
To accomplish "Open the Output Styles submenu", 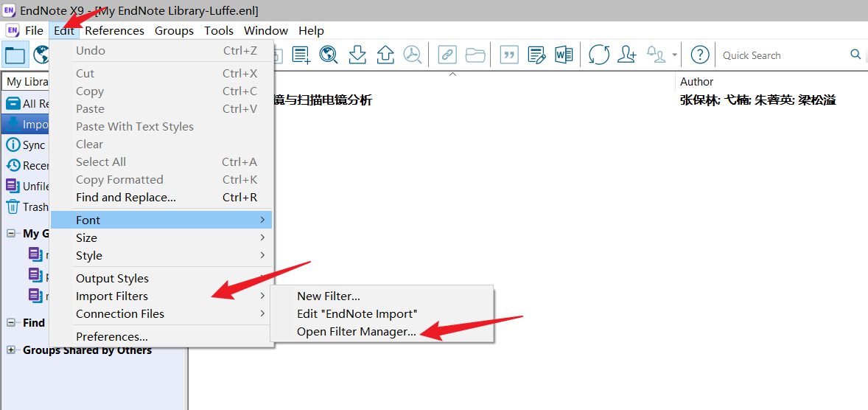I will [161, 278].
